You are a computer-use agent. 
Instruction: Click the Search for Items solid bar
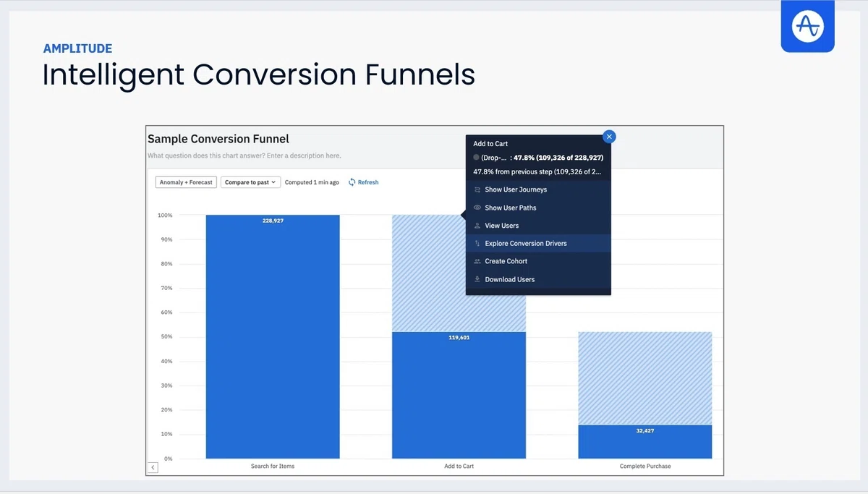[273, 336]
